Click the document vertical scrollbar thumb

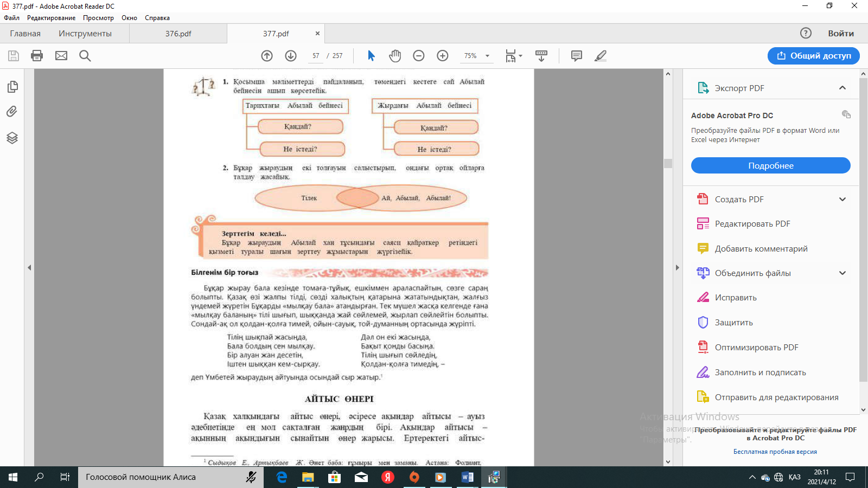pyautogui.click(x=668, y=163)
